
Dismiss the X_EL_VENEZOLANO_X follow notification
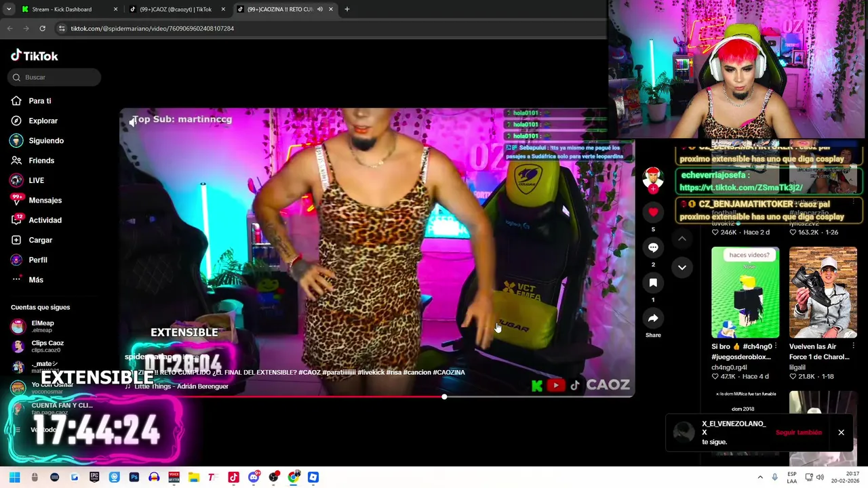pyautogui.click(x=841, y=432)
